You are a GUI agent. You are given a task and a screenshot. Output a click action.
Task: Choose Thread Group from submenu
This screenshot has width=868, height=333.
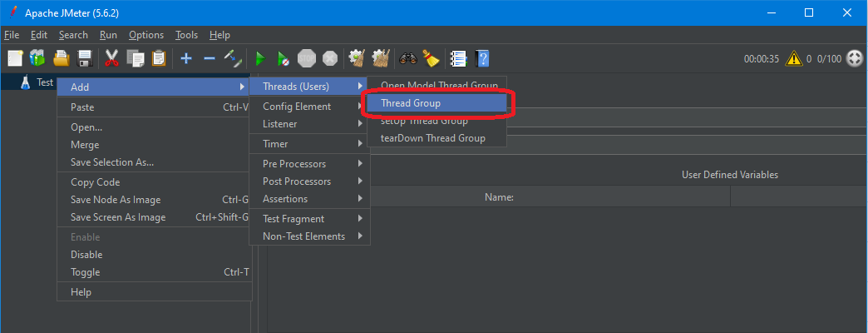pyautogui.click(x=436, y=103)
